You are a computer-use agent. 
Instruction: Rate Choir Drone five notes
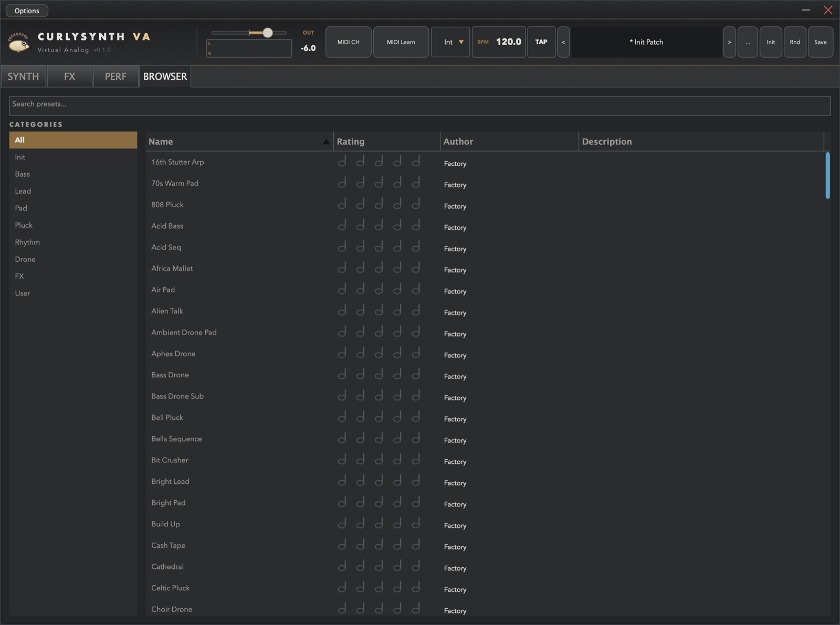click(416, 609)
